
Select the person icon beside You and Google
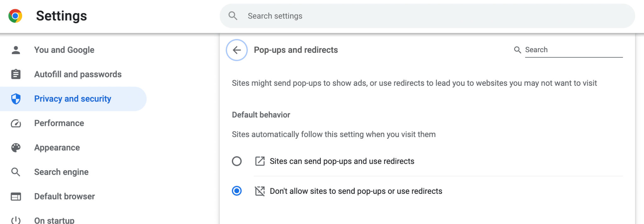15,49
